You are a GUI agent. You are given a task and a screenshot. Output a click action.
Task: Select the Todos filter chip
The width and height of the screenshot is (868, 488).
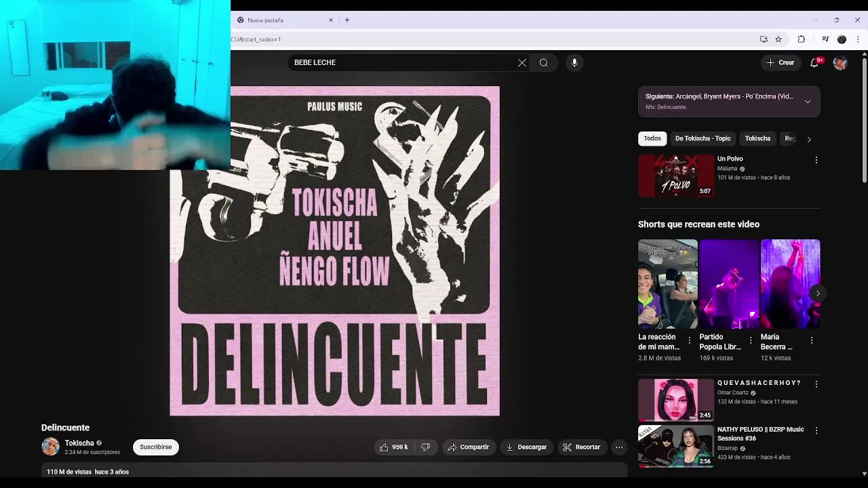click(652, 138)
